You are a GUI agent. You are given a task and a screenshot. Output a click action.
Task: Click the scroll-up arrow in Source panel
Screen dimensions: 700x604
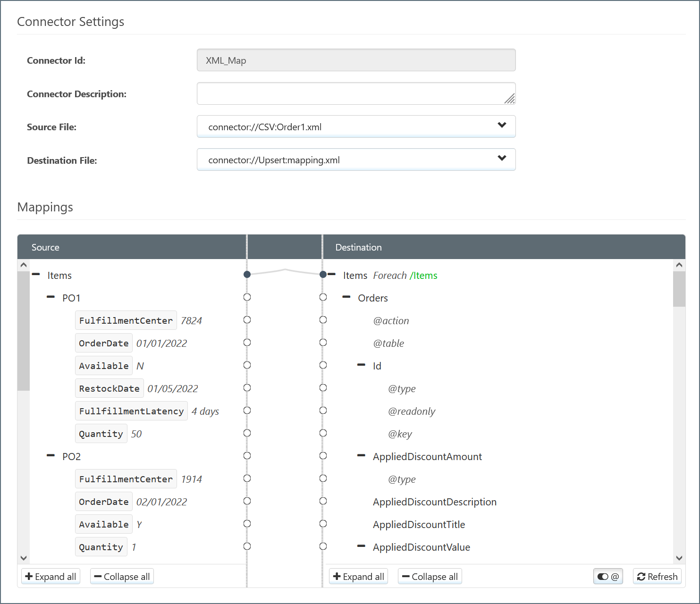[x=24, y=265]
